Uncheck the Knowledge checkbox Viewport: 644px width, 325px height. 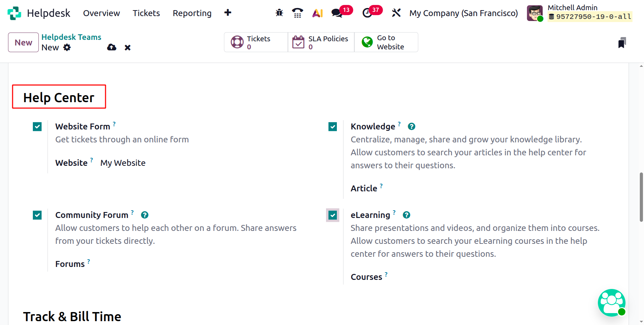point(333,127)
